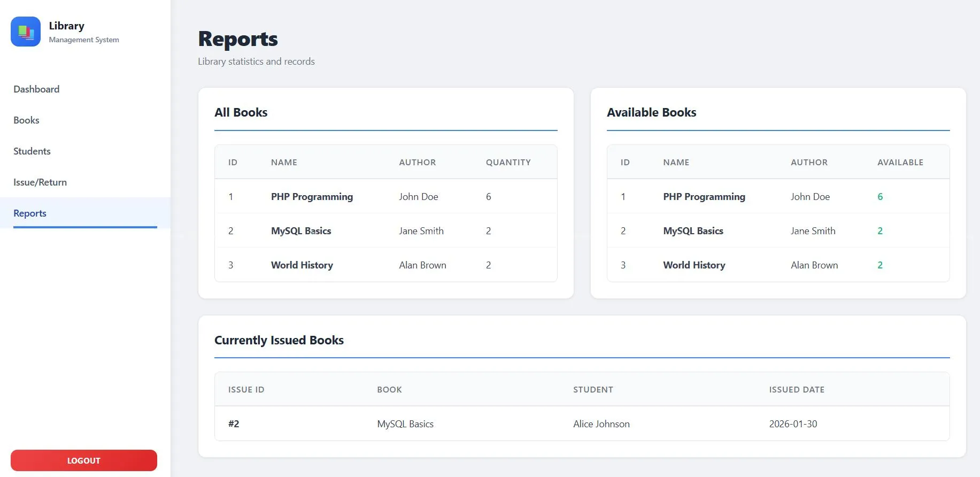Select World History in Available Books

pos(694,265)
